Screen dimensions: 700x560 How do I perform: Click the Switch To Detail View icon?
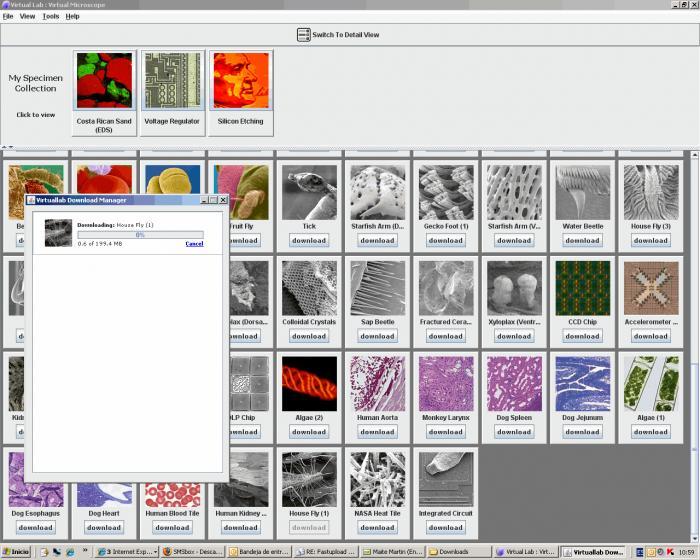point(304,35)
